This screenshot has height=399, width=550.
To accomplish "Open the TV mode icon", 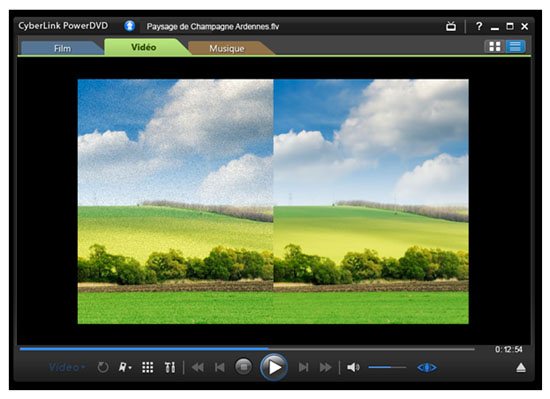I will [x=451, y=26].
